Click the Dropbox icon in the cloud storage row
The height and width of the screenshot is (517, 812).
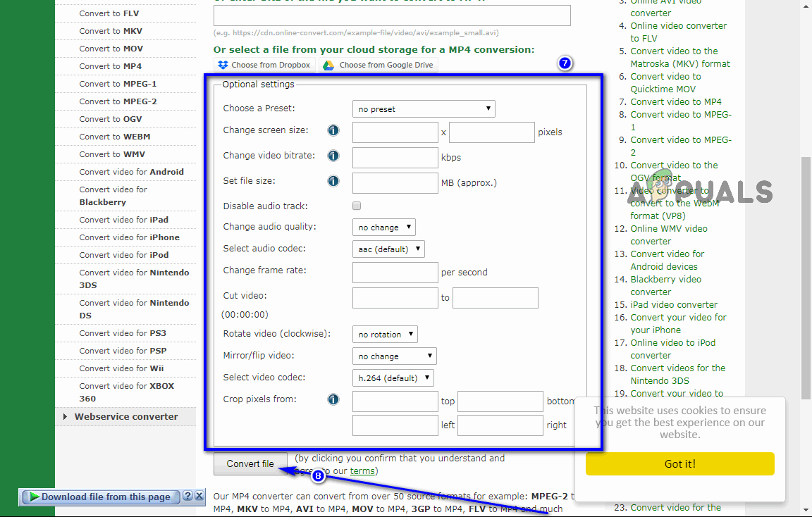tap(223, 65)
